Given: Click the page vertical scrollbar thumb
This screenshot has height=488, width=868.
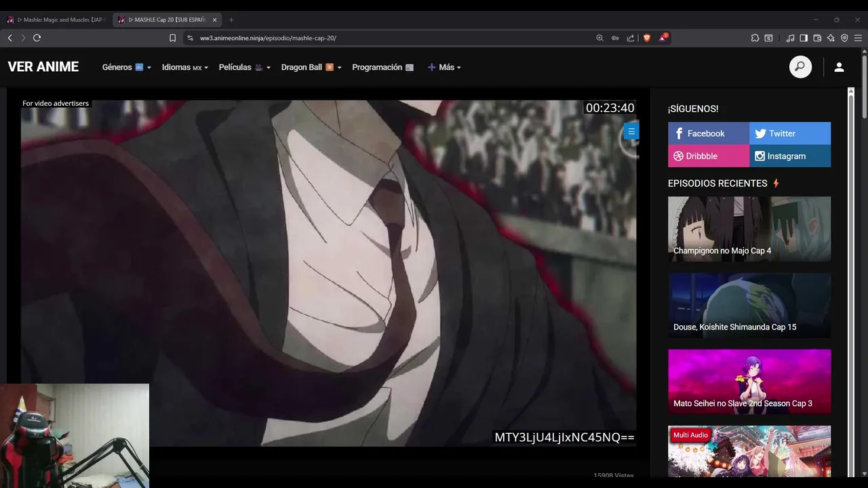Looking at the screenshot, I should (865, 88).
